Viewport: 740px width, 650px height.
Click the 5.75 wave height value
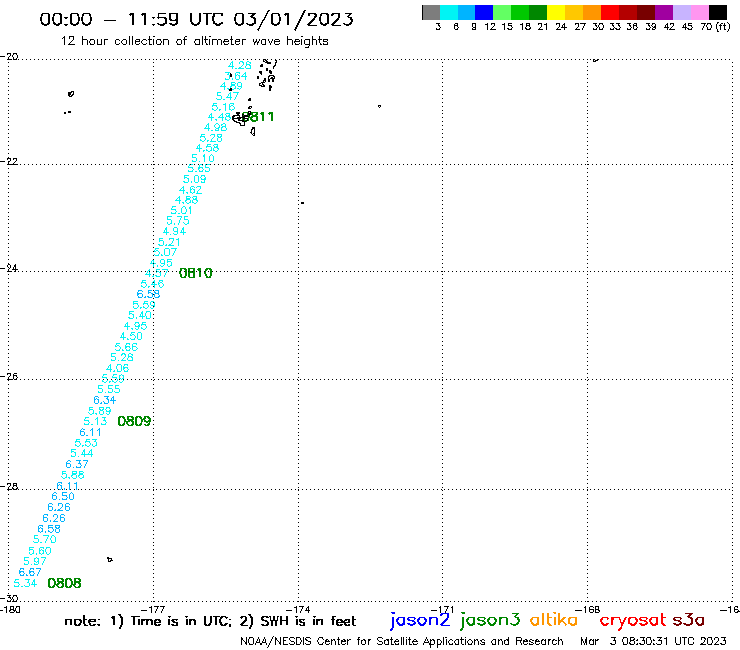(178, 221)
